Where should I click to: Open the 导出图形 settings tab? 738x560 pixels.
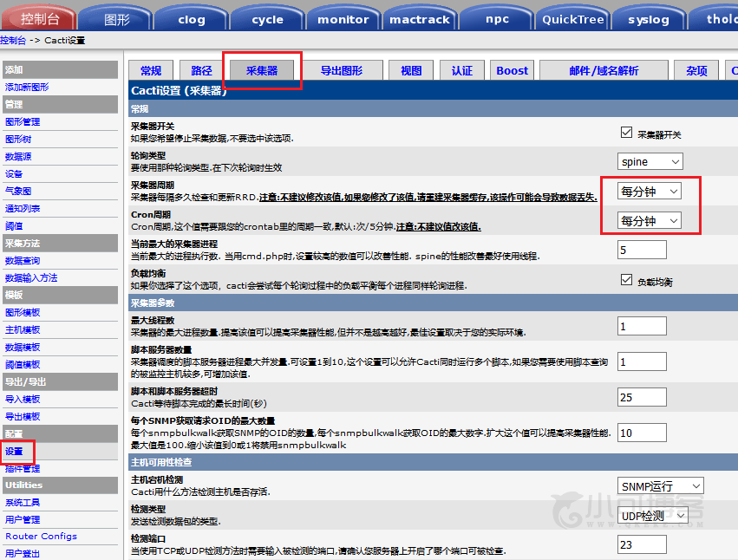(x=341, y=70)
